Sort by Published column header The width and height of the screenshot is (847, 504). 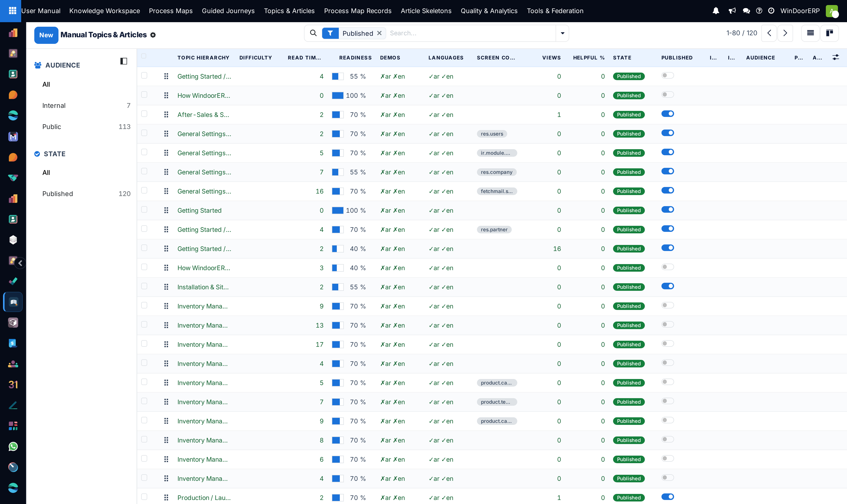click(677, 58)
